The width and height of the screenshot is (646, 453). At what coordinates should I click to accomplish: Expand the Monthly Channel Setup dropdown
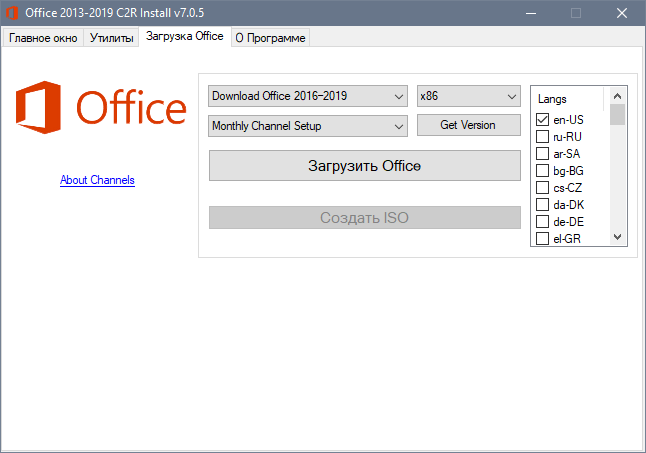coord(308,126)
